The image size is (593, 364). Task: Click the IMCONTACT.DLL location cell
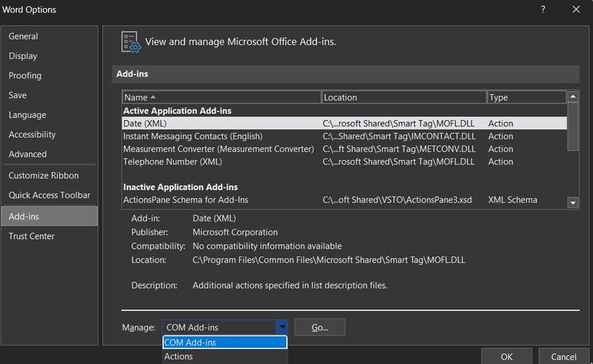point(399,136)
